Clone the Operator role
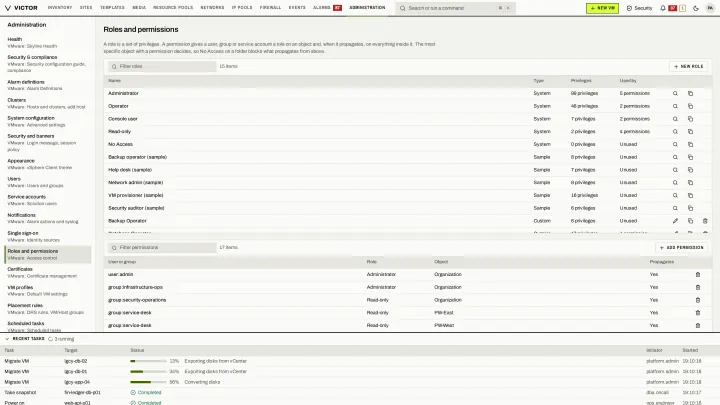The width and height of the screenshot is (720, 405). (x=690, y=106)
